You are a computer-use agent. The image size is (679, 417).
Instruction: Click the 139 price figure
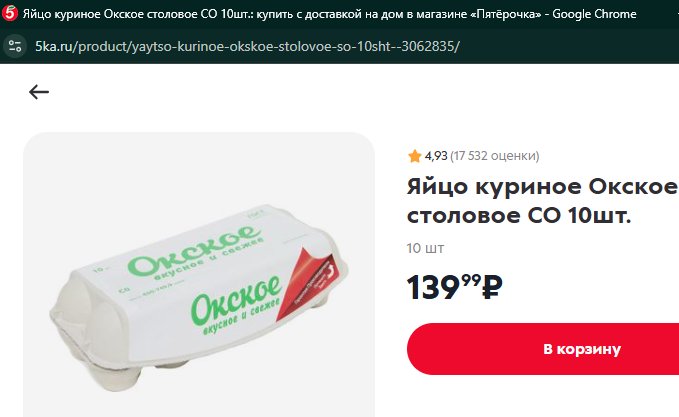[433, 288]
